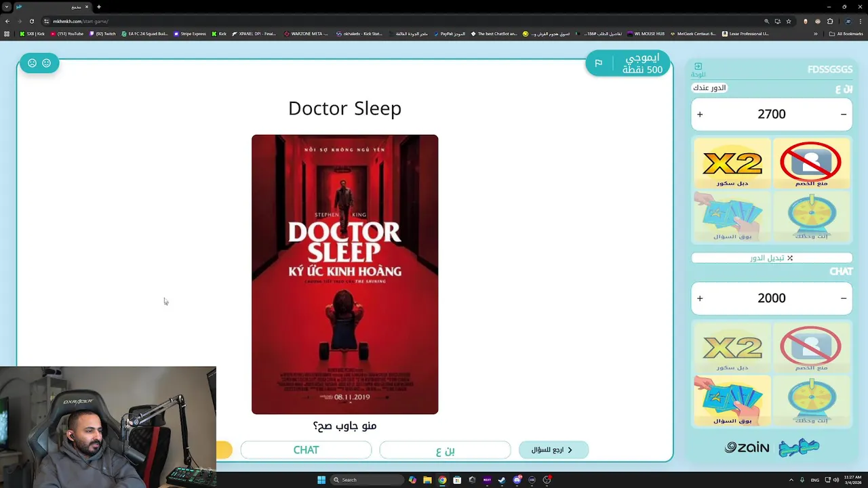Choose بن ع as who answered correctly
The height and width of the screenshot is (488, 868).
pyautogui.click(x=445, y=450)
